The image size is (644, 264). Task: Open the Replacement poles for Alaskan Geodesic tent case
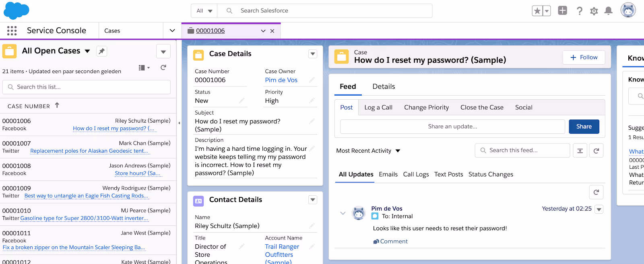[89, 151]
